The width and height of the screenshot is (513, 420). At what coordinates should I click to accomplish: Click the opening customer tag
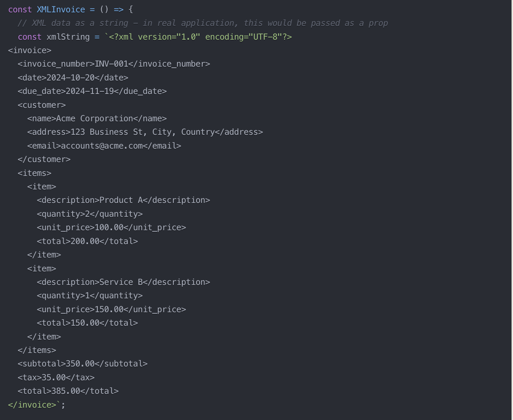click(42, 105)
